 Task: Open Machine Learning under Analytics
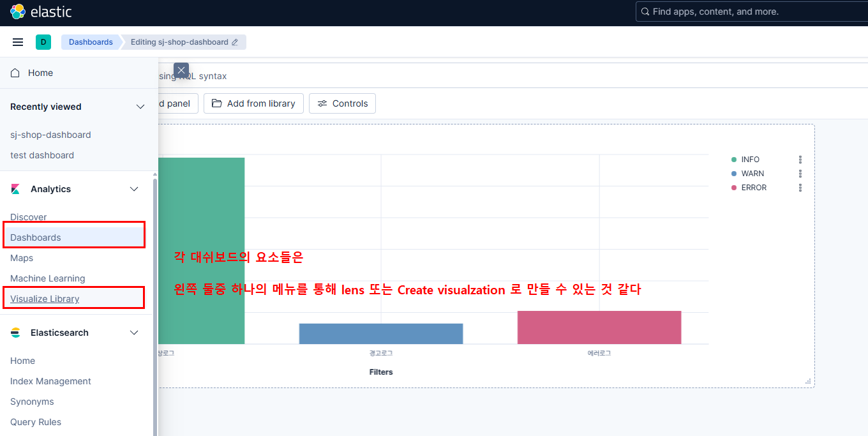[48, 278]
